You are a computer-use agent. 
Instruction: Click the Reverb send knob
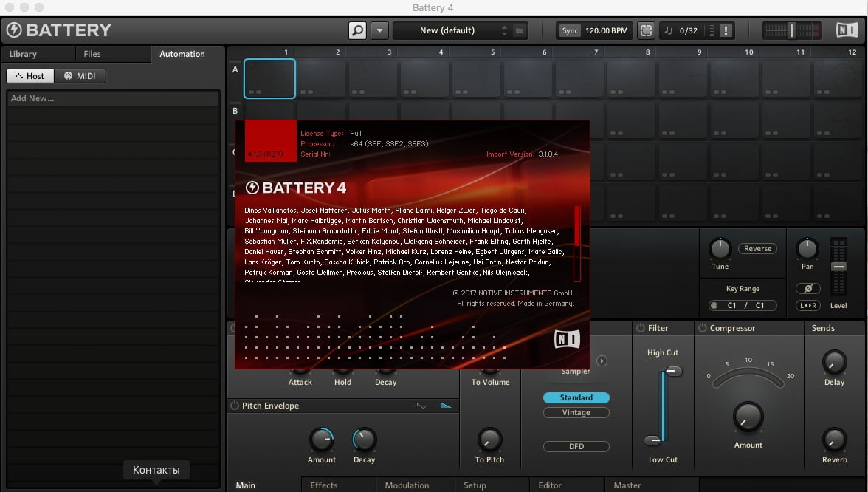coord(834,440)
